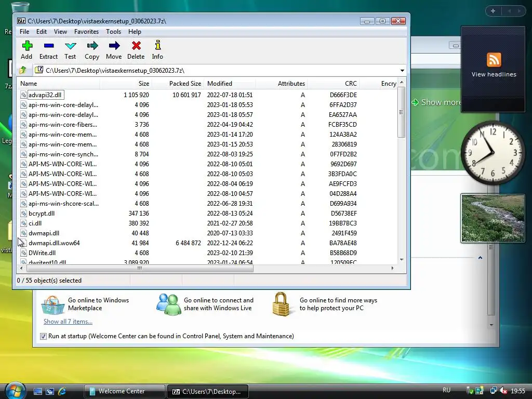
Task: Click the RSS View headlines gadget icon
Action: click(x=494, y=60)
